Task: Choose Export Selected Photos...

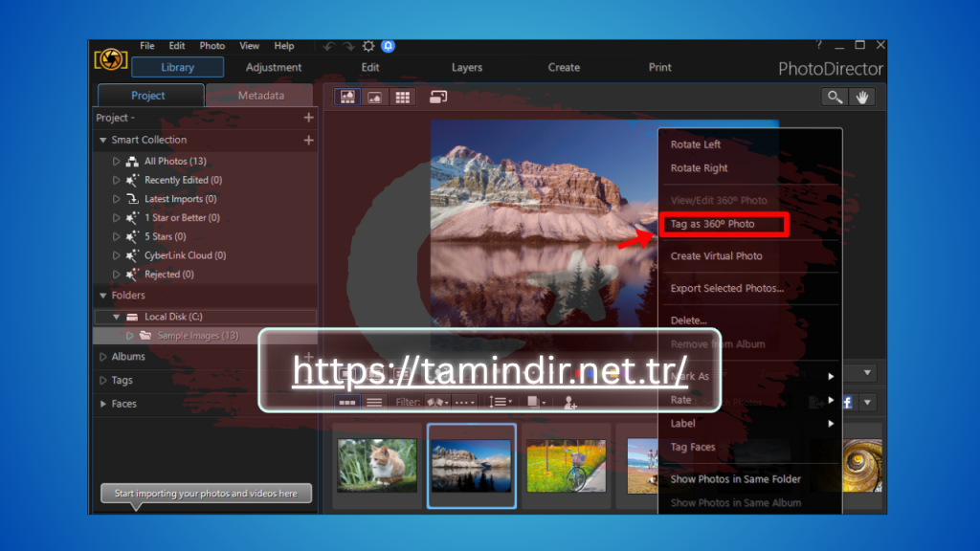Action: tap(727, 288)
